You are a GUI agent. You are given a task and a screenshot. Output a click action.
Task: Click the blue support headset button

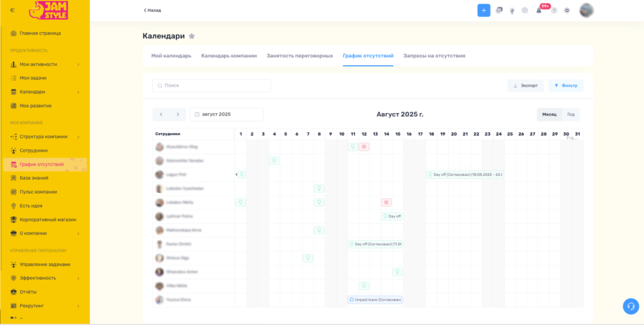point(630,306)
